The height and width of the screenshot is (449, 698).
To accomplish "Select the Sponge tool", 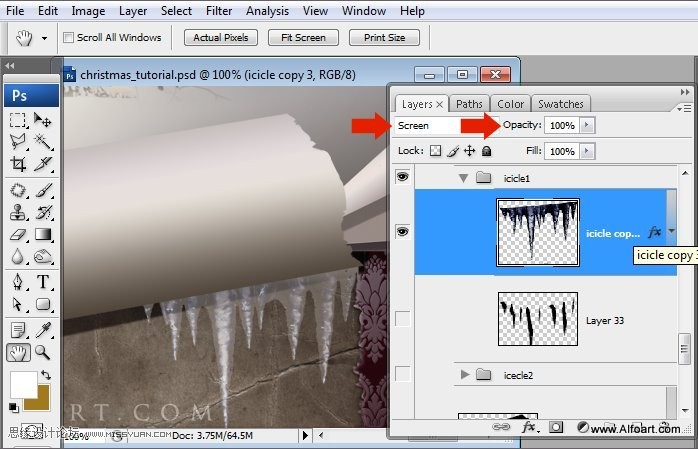I will 43,256.
